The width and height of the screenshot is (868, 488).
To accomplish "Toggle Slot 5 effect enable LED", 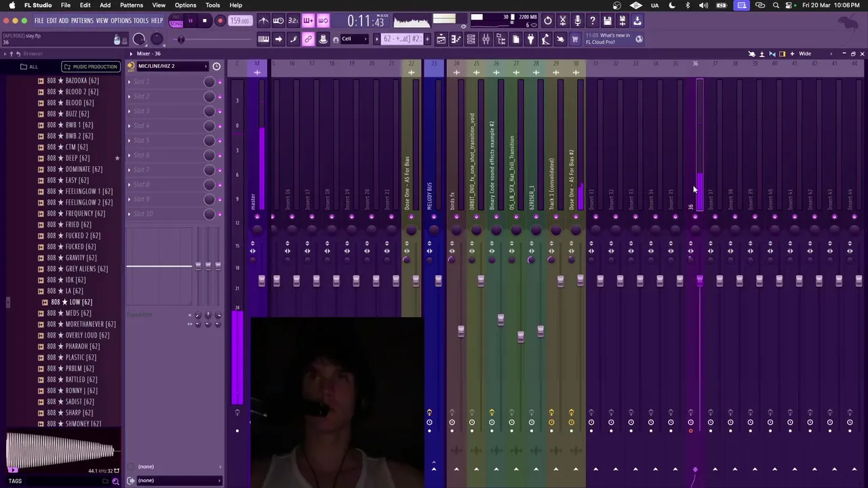I will click(x=219, y=140).
